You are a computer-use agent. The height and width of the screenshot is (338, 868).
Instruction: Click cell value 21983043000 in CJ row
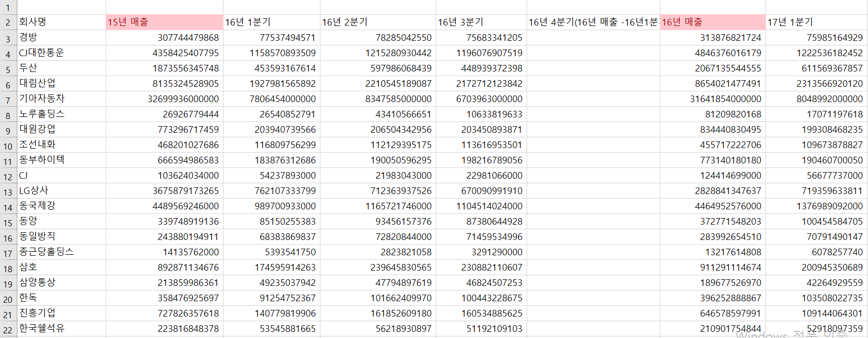pos(378,175)
